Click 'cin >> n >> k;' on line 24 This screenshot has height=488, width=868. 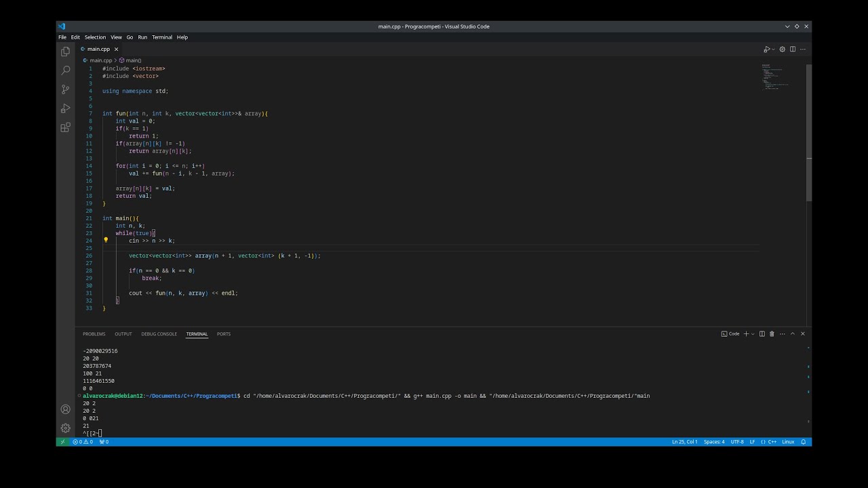(152, 241)
